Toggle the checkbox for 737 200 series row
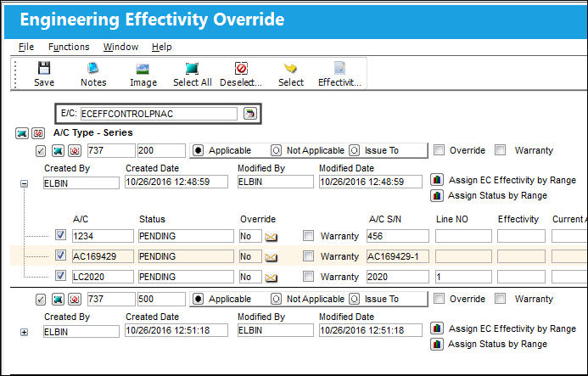Viewport: 588px width, 376px height. [41, 151]
